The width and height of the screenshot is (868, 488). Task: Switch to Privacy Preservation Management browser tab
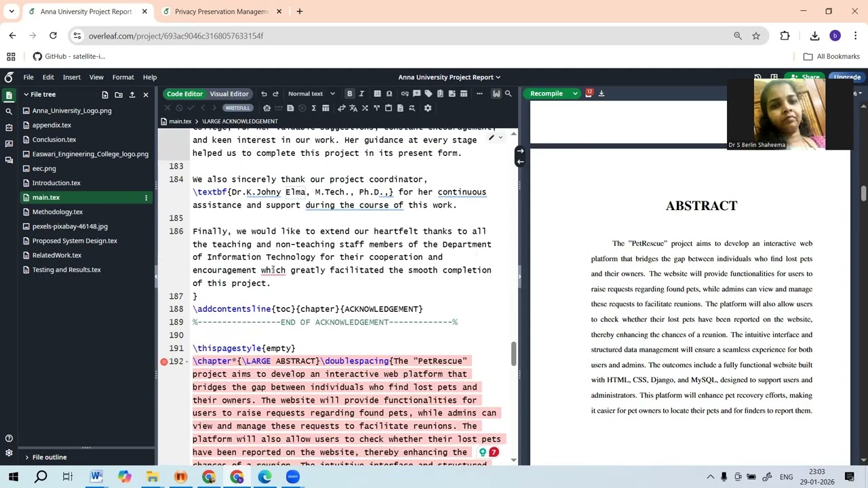point(221,12)
